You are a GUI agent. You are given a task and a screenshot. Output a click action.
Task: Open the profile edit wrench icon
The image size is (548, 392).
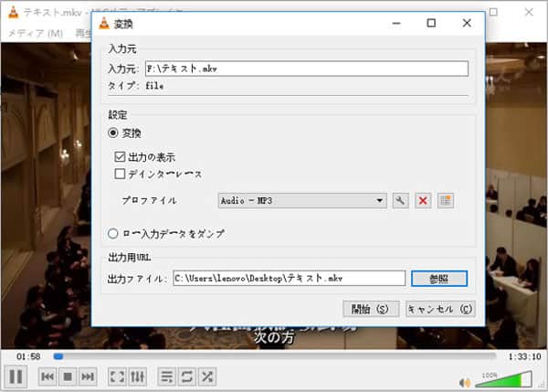(401, 201)
